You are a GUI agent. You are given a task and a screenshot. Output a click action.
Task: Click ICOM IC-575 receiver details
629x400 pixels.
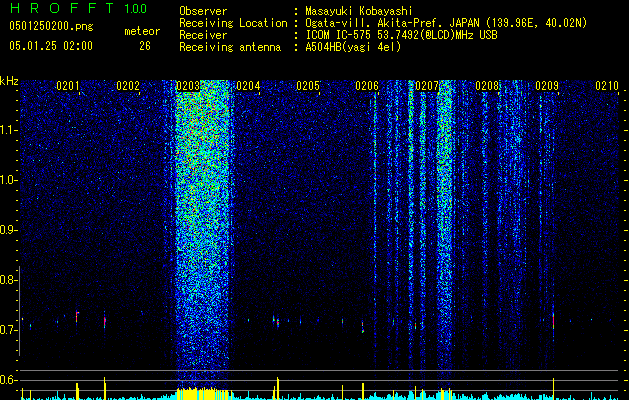pyautogui.click(x=401, y=35)
